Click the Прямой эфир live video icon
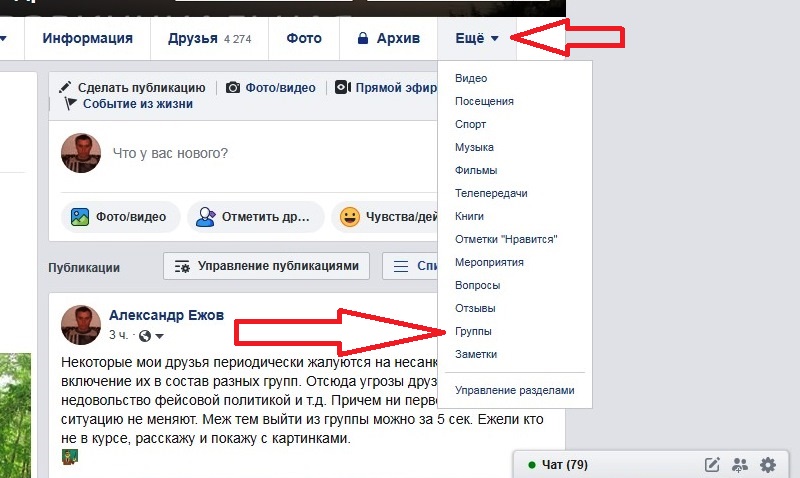The height and width of the screenshot is (478, 800). click(x=343, y=87)
